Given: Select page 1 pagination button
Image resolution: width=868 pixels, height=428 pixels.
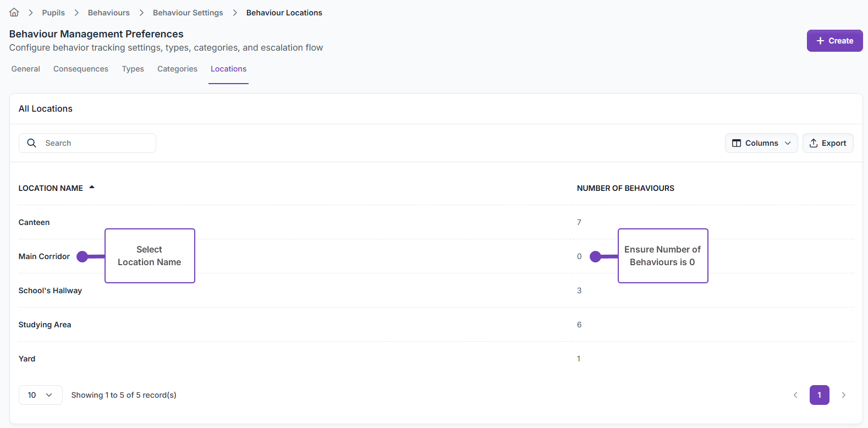Looking at the screenshot, I should coord(819,395).
